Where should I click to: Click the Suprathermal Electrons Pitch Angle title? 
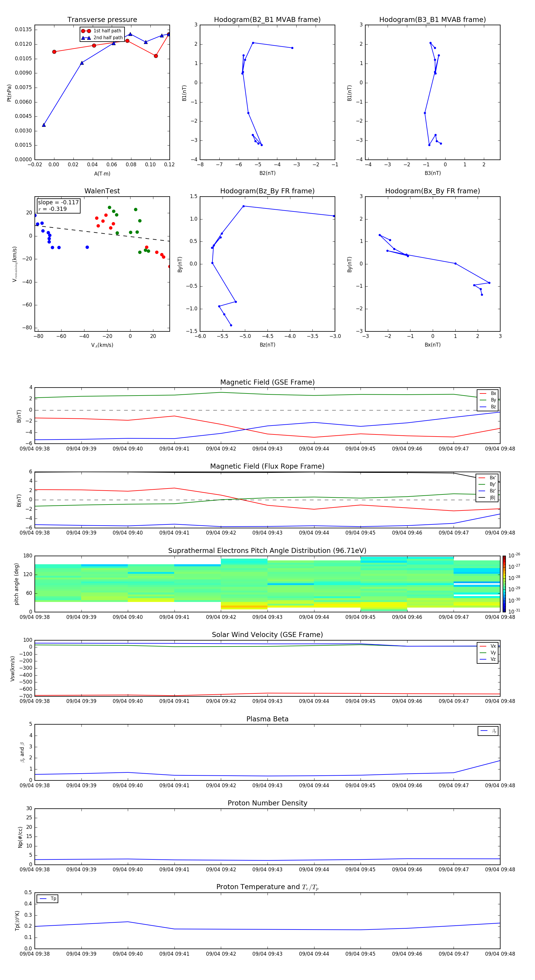point(267,551)
